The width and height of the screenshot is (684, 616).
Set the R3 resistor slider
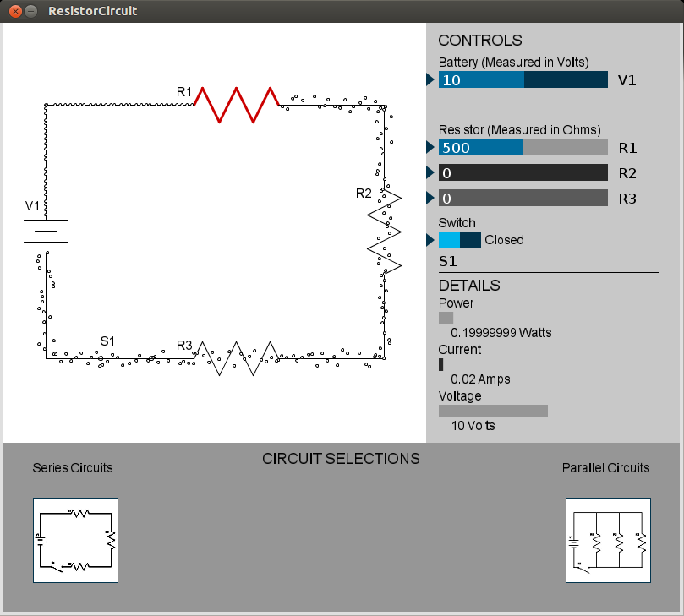pos(523,198)
